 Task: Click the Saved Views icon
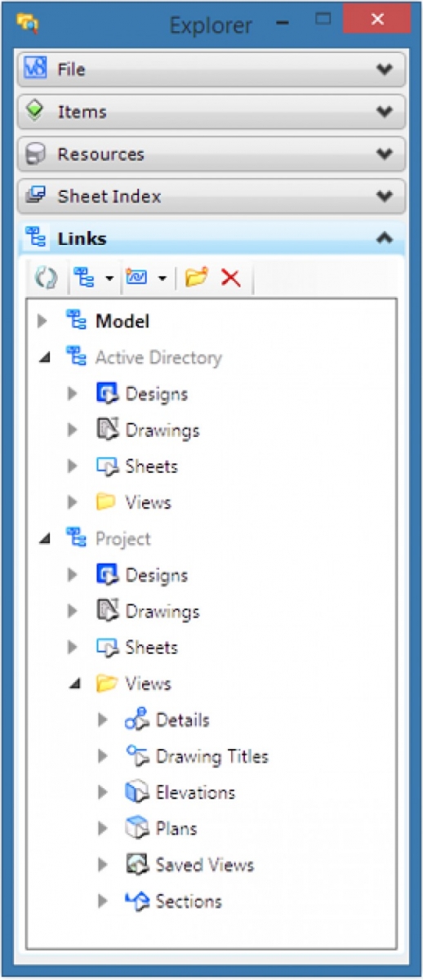point(136,865)
